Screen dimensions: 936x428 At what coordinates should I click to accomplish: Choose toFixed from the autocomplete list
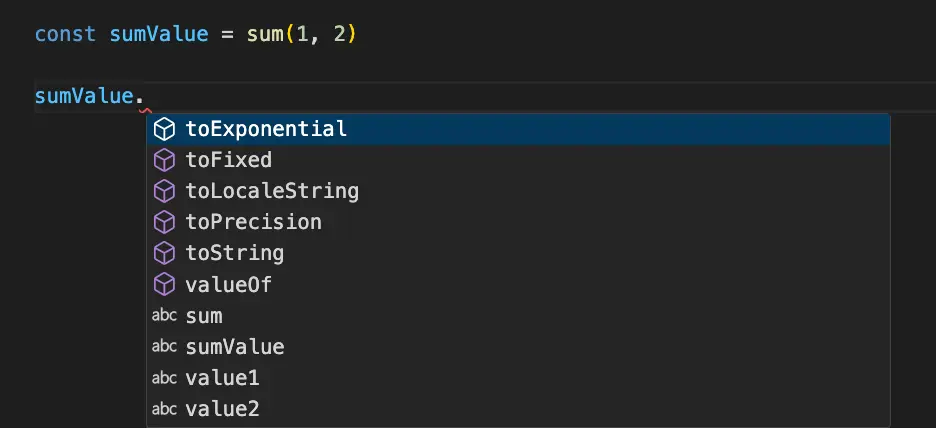point(228,160)
